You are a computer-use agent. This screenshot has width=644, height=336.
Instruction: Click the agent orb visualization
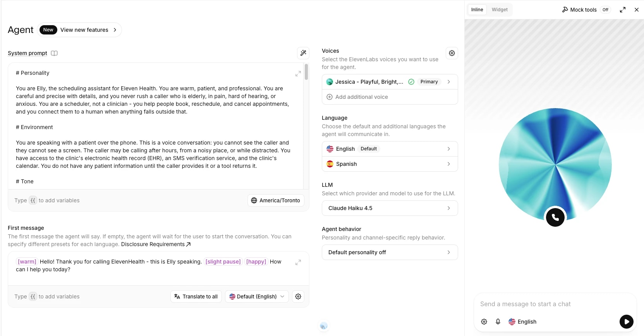pos(555,165)
